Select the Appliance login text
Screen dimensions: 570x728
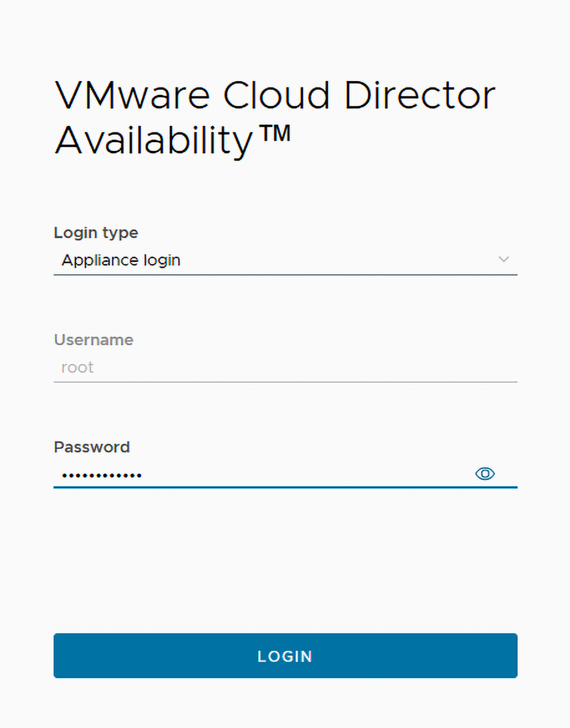click(x=121, y=261)
